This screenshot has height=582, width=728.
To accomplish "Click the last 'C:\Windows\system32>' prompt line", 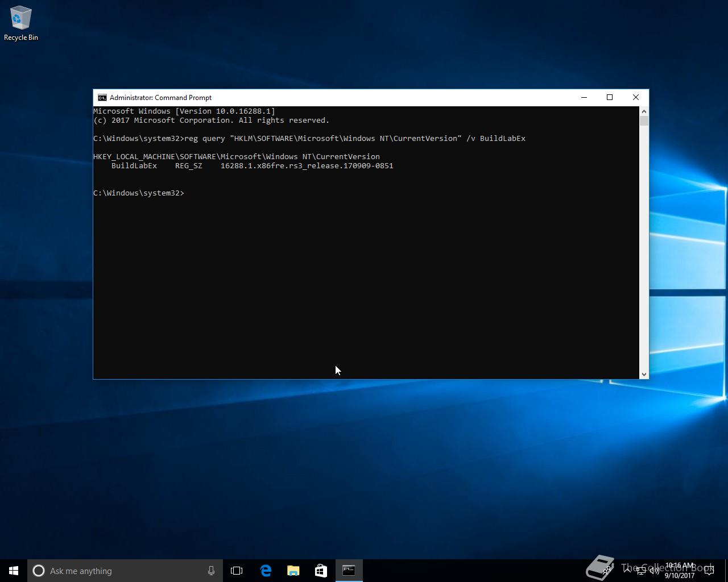I will tap(139, 193).
